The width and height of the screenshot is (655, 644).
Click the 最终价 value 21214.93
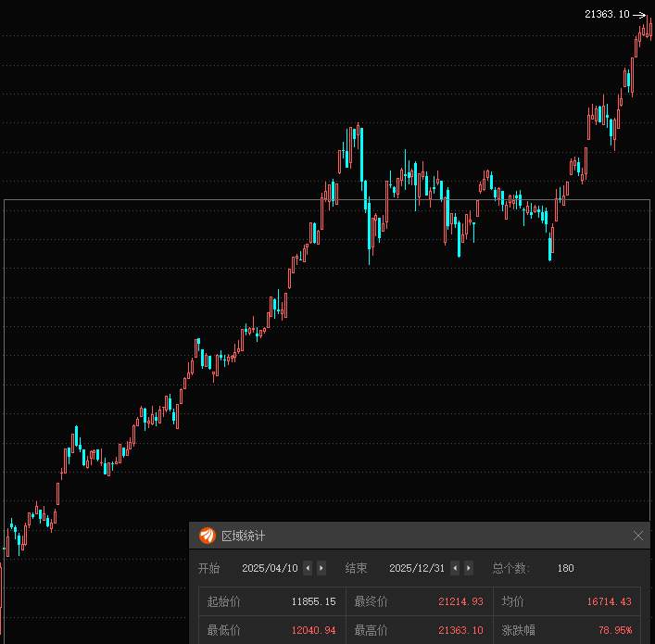460,601
